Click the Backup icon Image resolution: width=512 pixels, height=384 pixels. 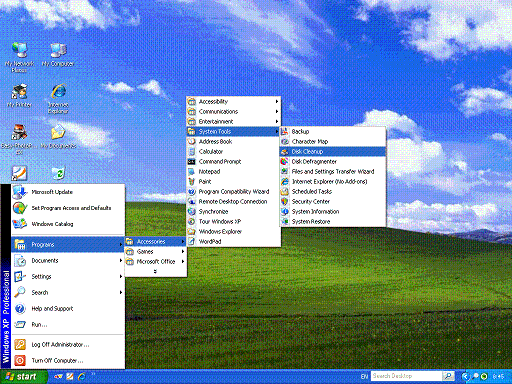(284, 131)
